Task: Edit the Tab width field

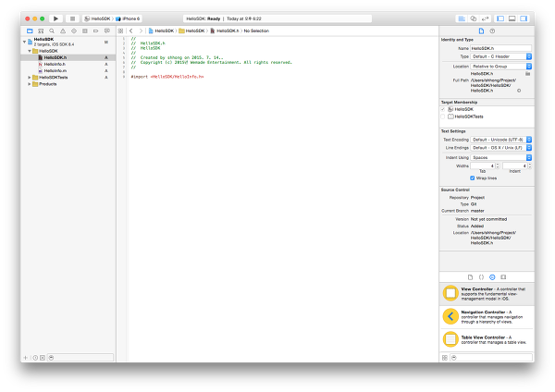Action: (x=483, y=165)
